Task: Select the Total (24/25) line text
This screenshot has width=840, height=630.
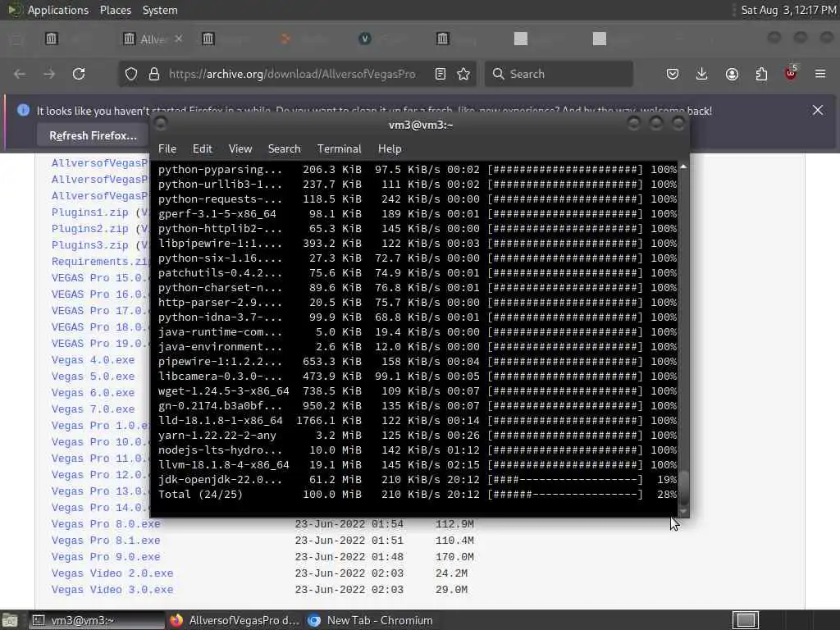Action: [418, 495]
